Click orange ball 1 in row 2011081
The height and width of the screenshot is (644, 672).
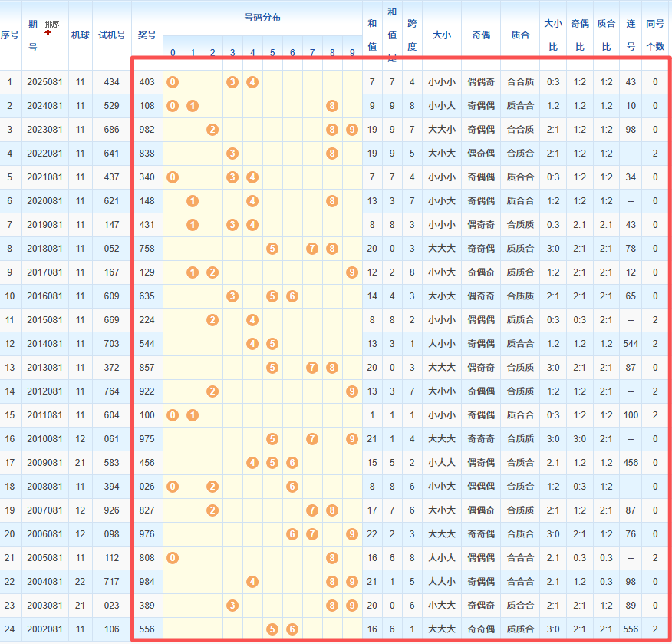coord(193,415)
